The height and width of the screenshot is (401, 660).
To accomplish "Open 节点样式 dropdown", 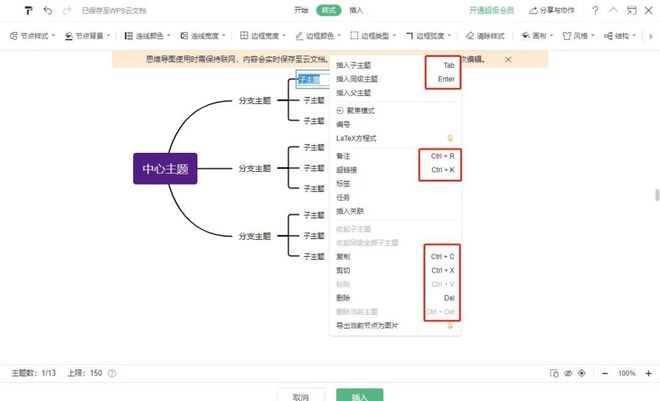I will (x=32, y=36).
